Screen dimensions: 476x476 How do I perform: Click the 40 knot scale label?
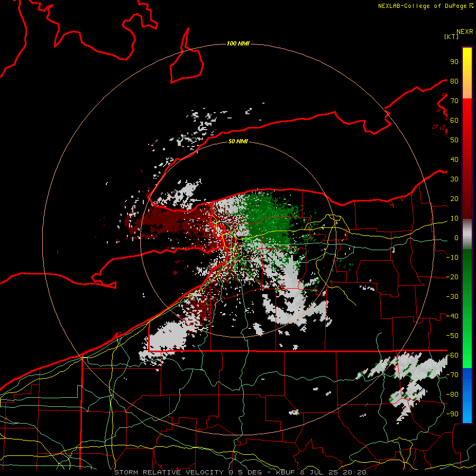point(454,160)
